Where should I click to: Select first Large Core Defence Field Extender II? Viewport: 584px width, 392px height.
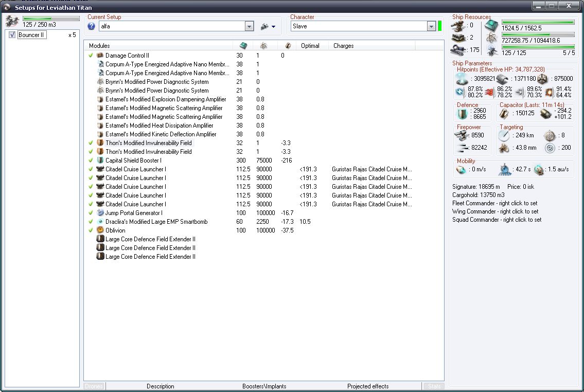click(150, 239)
